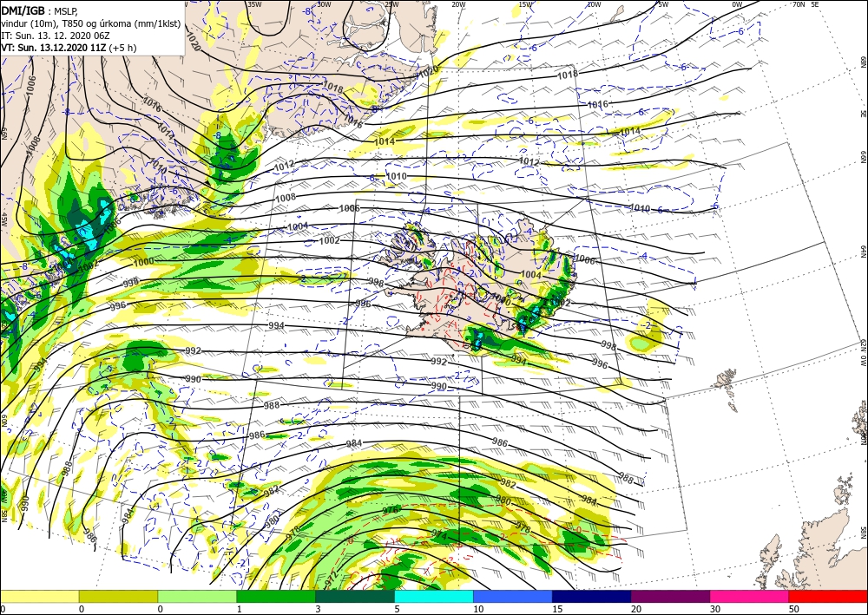Click the 974 isobar label
Image resolution: width=868 pixels, height=615 pixels.
tap(438, 535)
